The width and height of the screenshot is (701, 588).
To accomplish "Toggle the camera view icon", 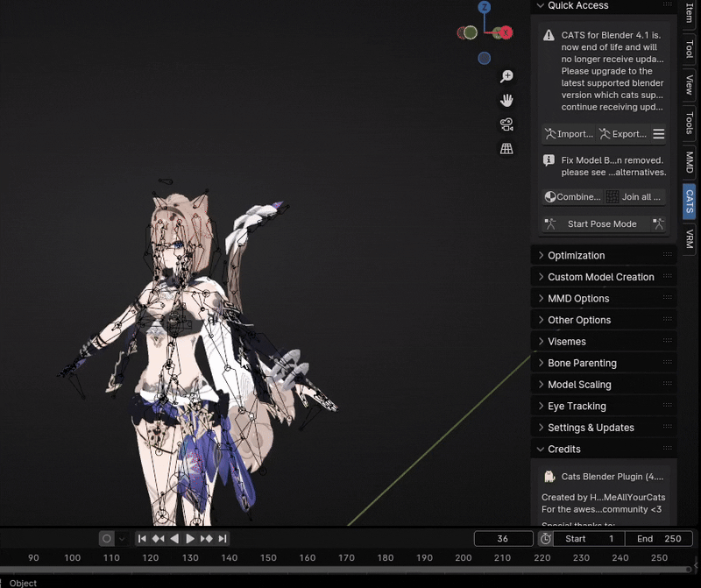I will (x=506, y=124).
